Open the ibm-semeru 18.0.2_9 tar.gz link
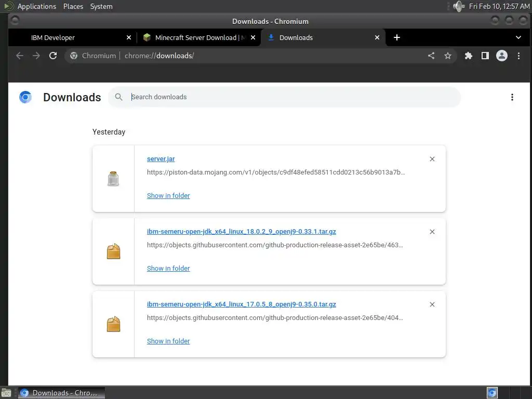The height and width of the screenshot is (399, 532). pyautogui.click(x=241, y=231)
